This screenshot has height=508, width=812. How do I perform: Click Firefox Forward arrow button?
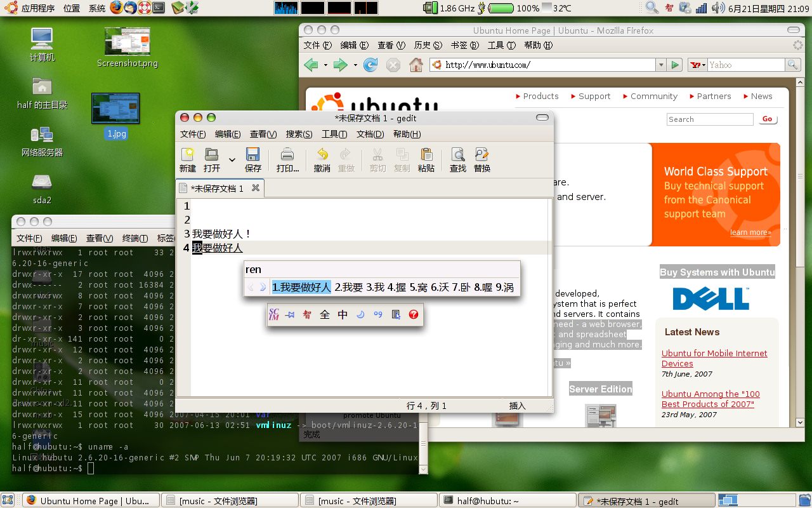[341, 65]
